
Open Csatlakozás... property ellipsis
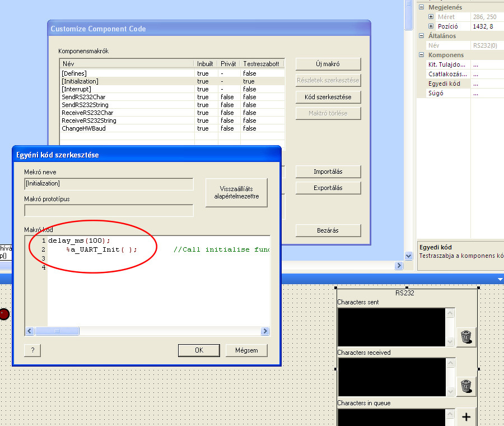tap(475, 75)
